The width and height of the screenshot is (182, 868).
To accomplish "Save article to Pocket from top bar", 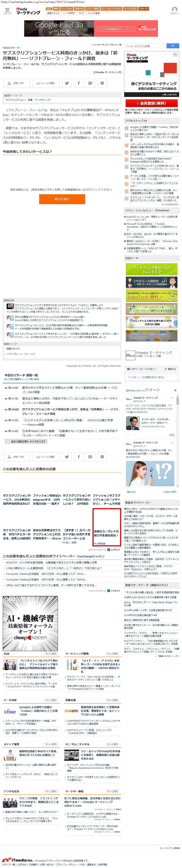I will point(102,83).
